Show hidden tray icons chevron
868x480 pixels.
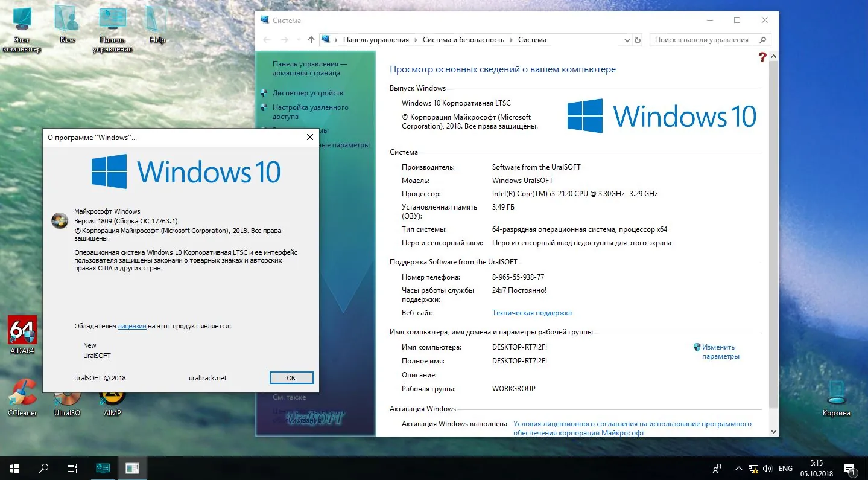[x=738, y=469]
